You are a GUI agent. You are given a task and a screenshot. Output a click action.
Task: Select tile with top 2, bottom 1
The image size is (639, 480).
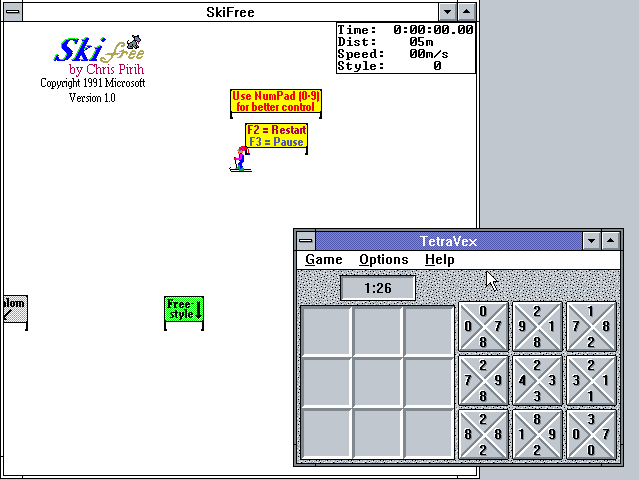[591, 380]
